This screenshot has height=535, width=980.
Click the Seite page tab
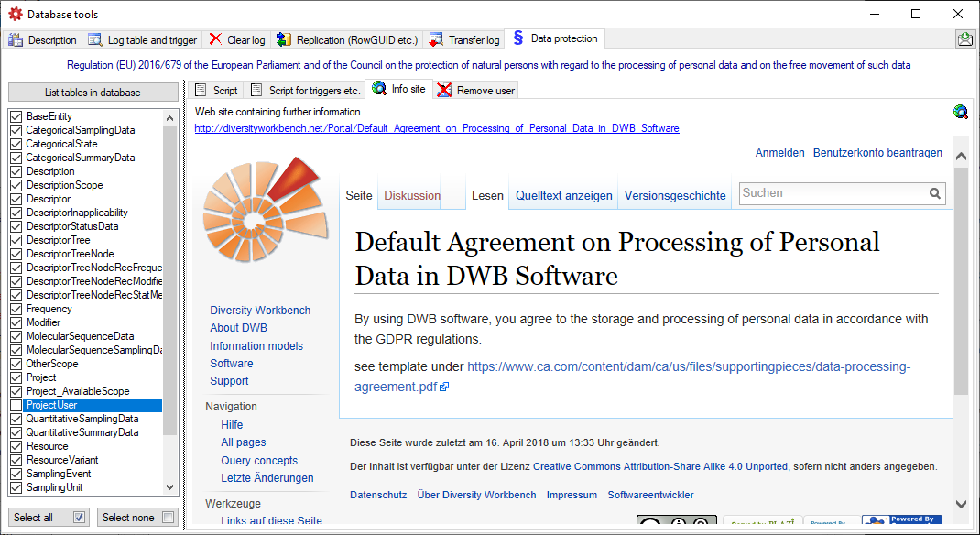359,196
